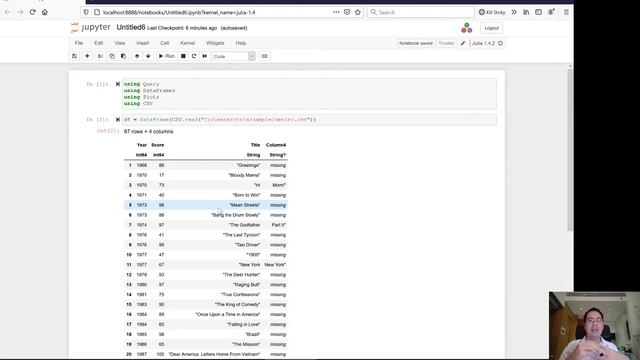Open the Firefox hamburger menu

click(x=566, y=12)
